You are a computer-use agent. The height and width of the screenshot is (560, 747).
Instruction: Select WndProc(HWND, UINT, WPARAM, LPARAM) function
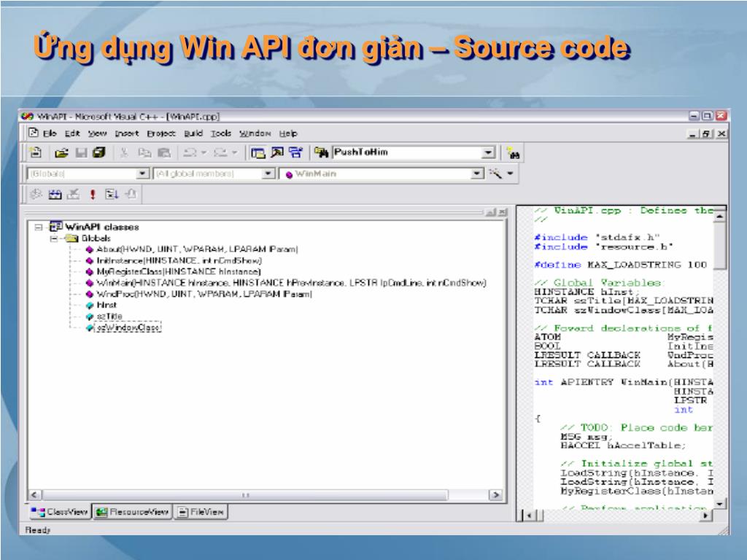(204, 295)
